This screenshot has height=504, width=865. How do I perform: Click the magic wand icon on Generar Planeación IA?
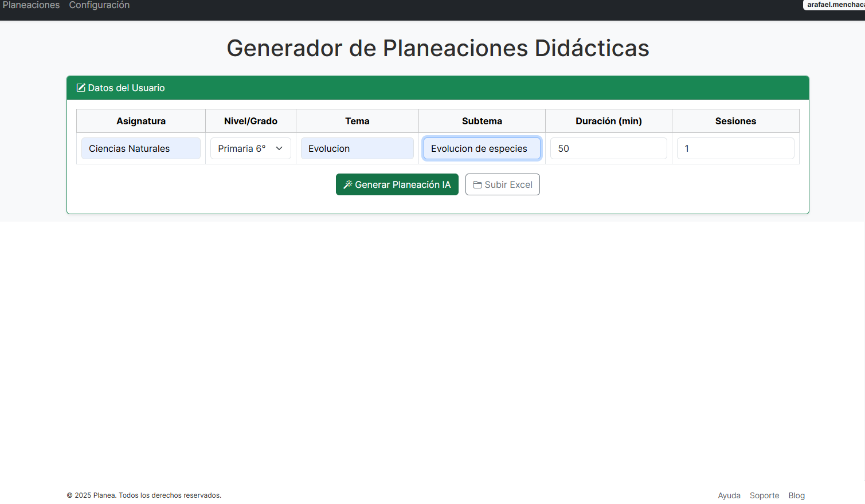click(347, 184)
